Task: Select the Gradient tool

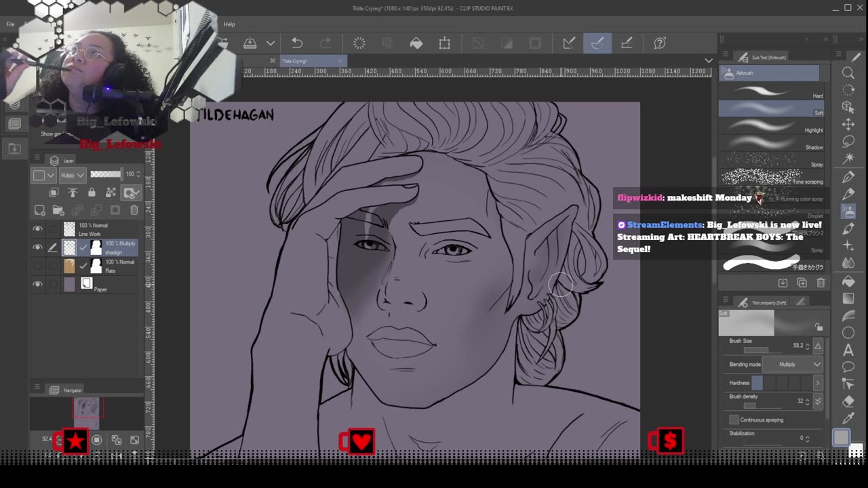Action: tap(848, 298)
